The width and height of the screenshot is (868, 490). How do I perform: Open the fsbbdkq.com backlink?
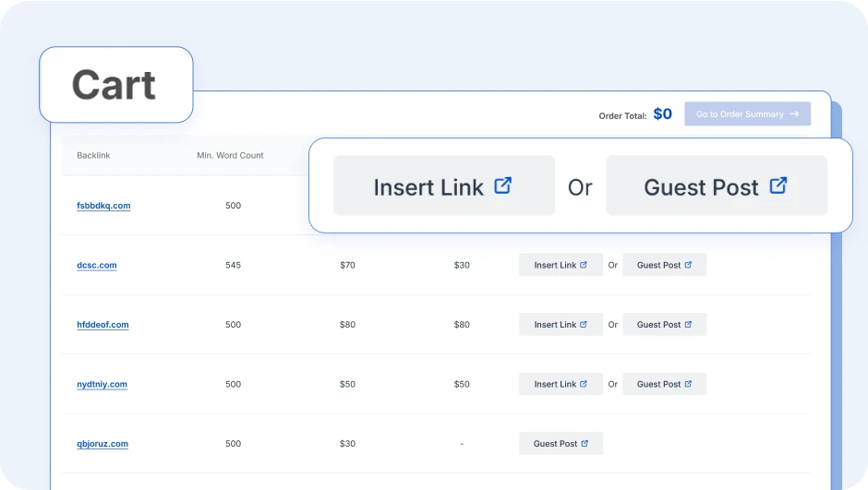103,206
